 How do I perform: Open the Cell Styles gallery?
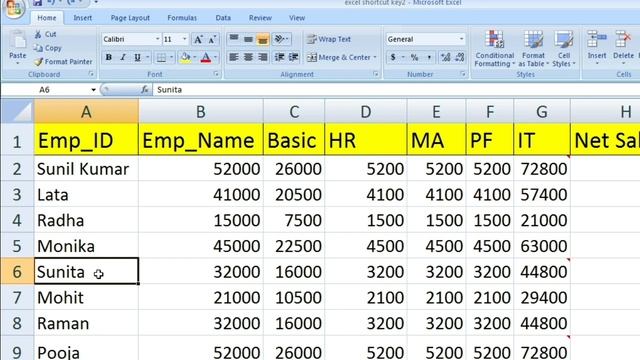564,49
